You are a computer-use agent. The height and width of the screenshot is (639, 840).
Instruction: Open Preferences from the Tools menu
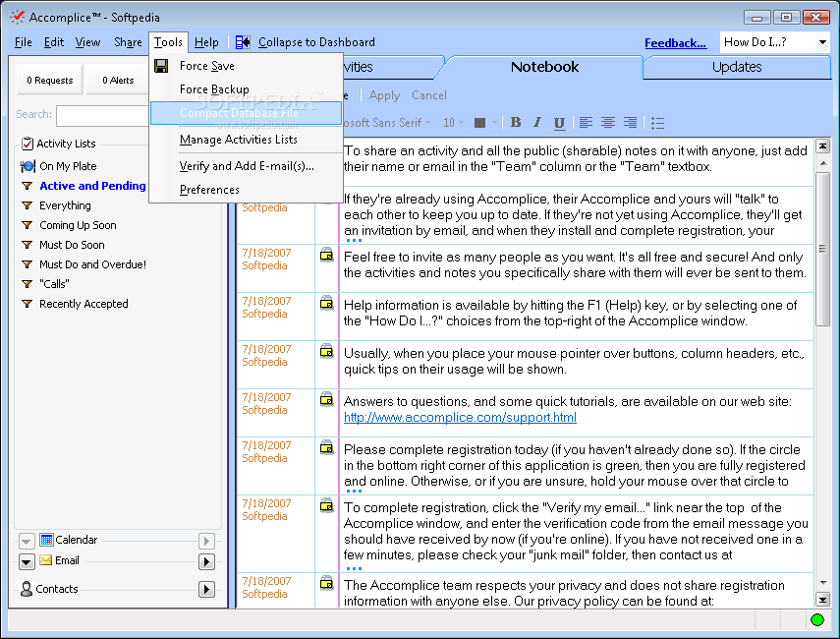[246, 190]
